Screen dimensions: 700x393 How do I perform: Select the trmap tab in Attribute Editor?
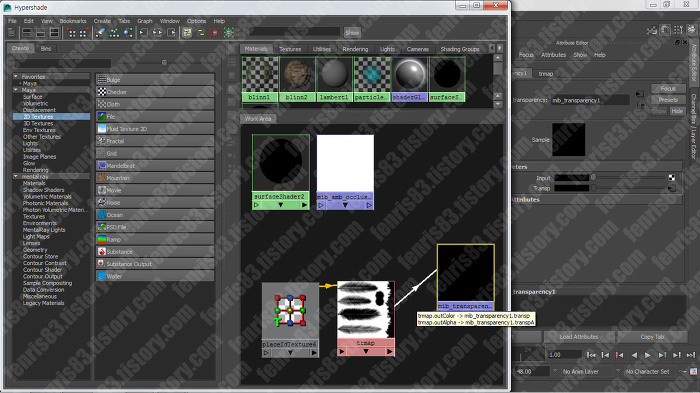click(x=546, y=74)
